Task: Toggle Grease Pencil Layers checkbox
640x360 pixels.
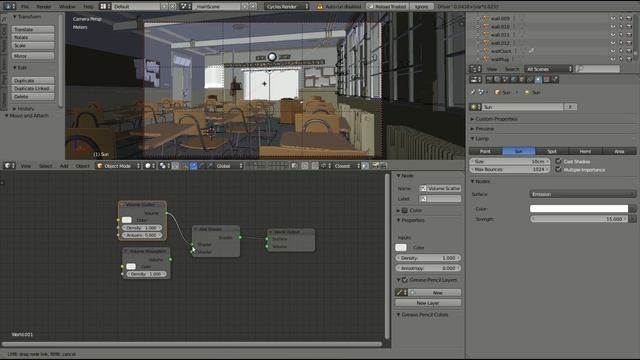Action: (x=404, y=280)
